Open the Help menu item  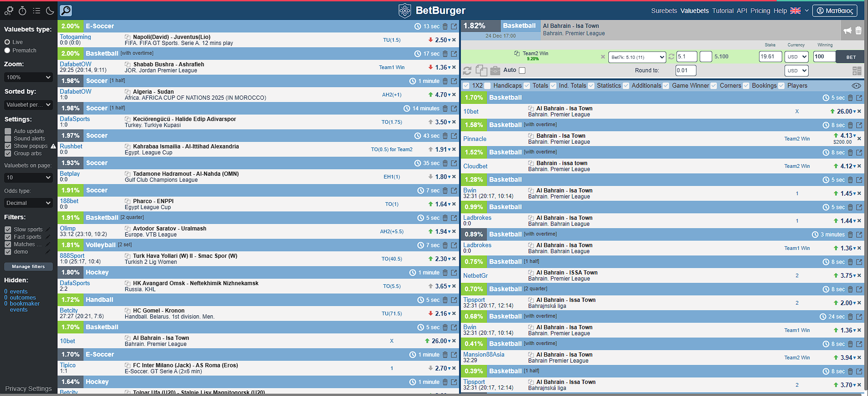pyautogui.click(x=780, y=11)
